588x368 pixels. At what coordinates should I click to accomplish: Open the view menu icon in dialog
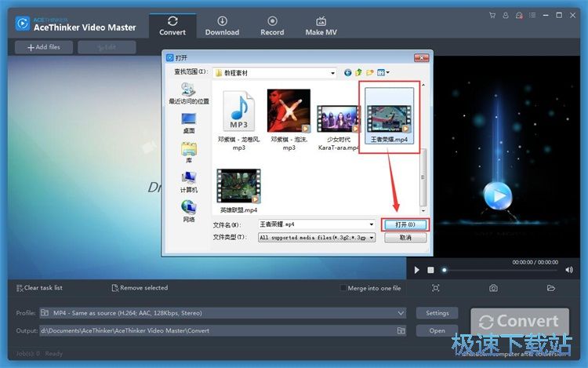click(383, 73)
